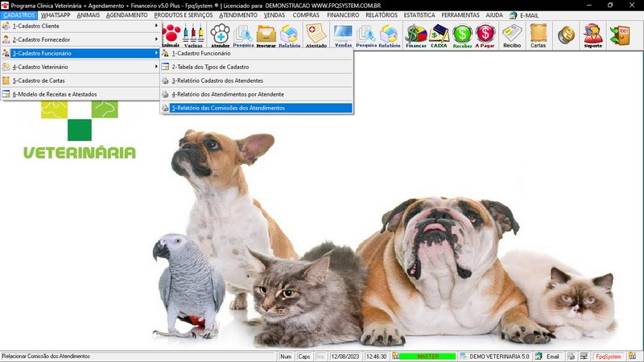Open Relatório icon beside Finanças
This screenshot has height=362, width=644.
[390, 35]
